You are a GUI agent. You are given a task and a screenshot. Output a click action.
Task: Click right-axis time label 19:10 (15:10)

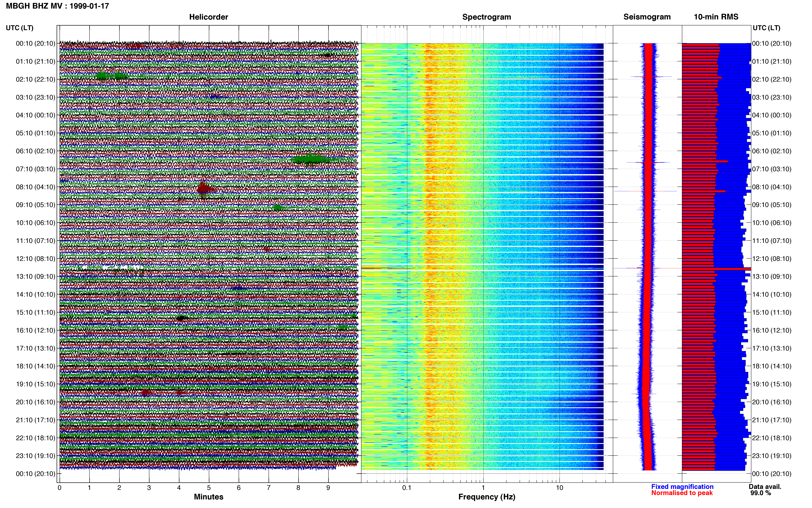[772, 384]
